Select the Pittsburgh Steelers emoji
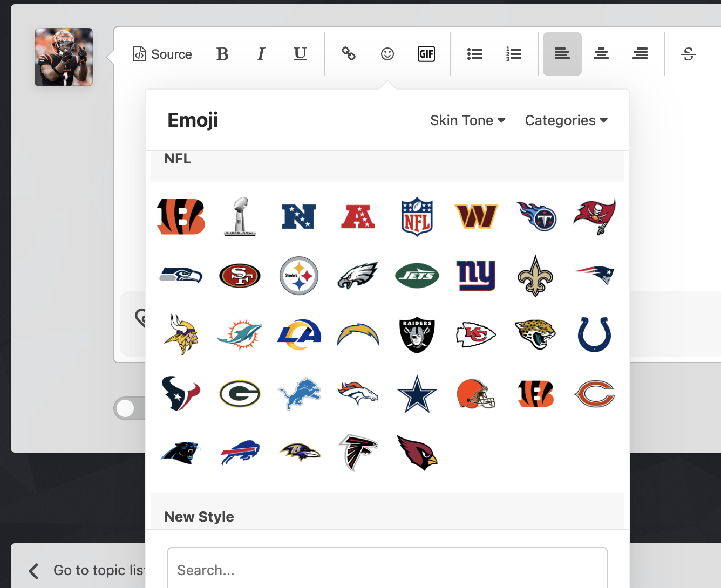The width and height of the screenshot is (721, 588). (x=299, y=276)
